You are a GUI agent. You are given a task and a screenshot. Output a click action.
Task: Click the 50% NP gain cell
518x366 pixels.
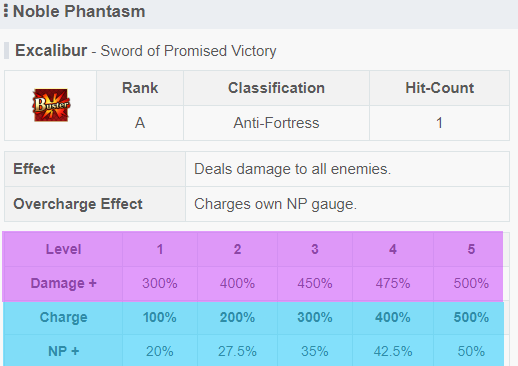pos(471,351)
